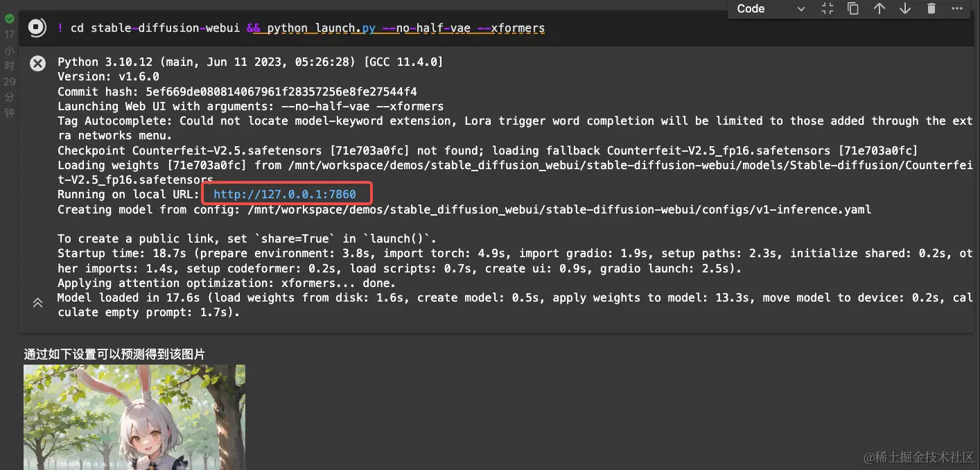Viewport: 980px width, 470px height.
Task: Open the http://127.0.0.1:7860 local URL link
Action: tap(285, 194)
